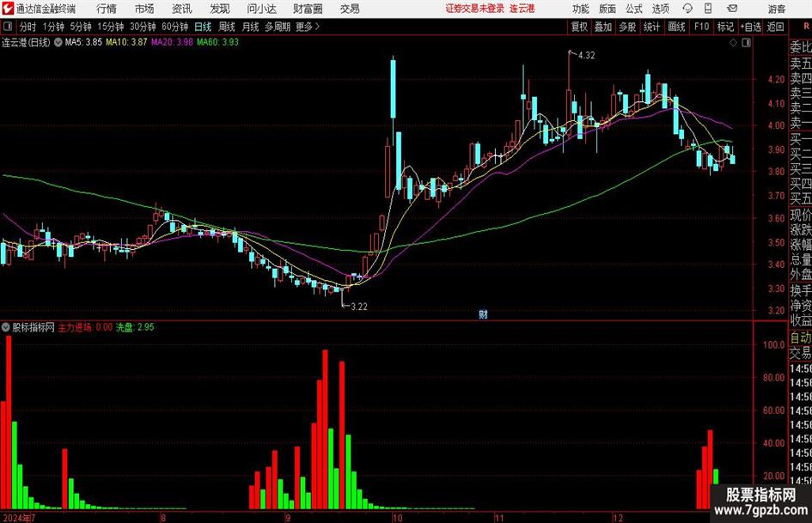Switch to the 1分钟 period tab
This screenshot has width=812, height=523.
click(52, 27)
